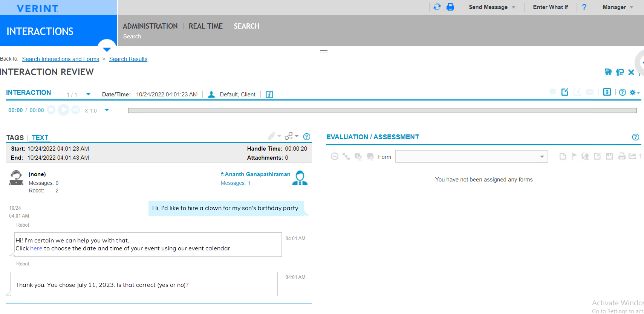
Task: Click the Enter What If button
Action: pos(550,7)
